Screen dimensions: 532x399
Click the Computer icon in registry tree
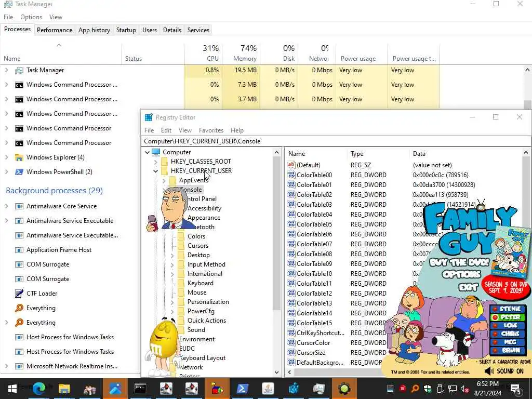pyautogui.click(x=156, y=152)
